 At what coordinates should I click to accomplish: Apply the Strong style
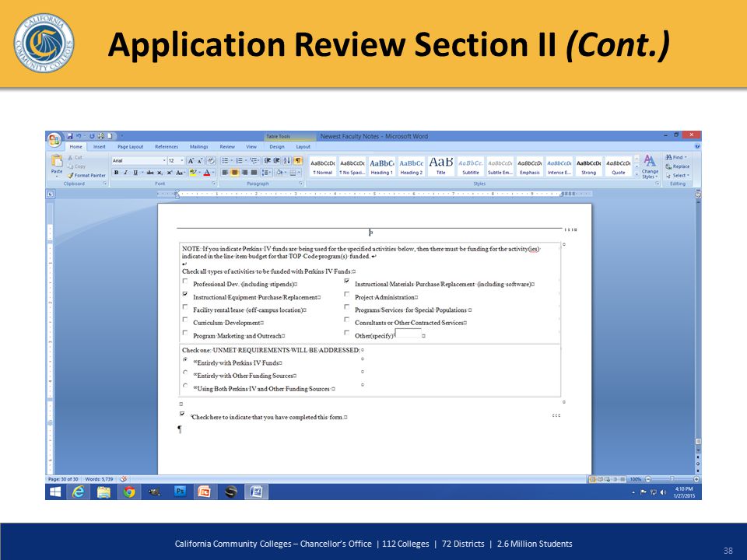(x=588, y=166)
